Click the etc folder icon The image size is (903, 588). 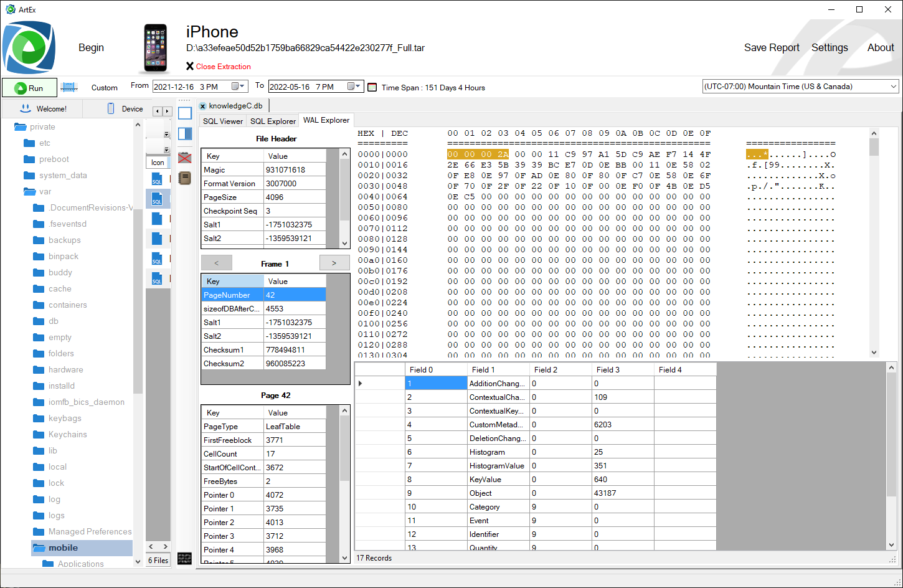pyautogui.click(x=29, y=143)
